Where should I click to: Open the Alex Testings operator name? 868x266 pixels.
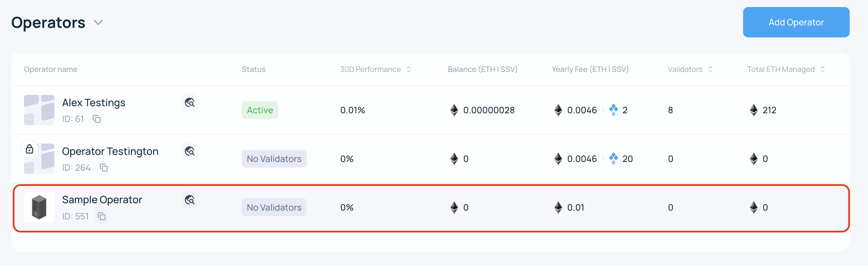click(x=94, y=103)
